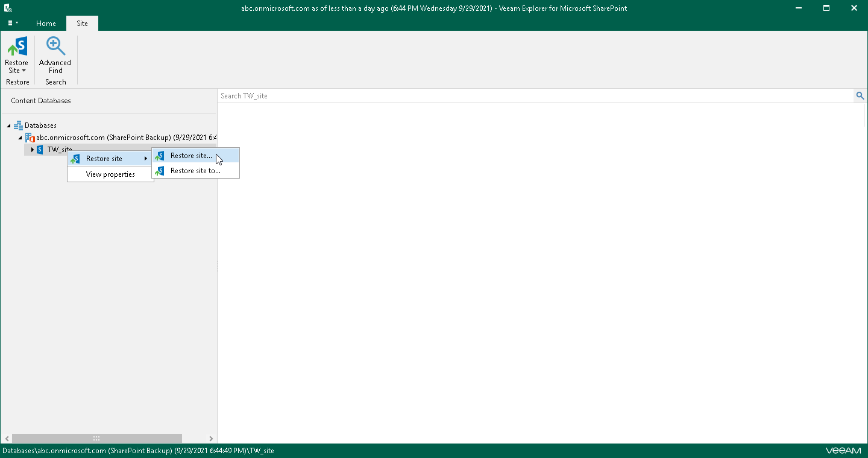Screen dimensions: 868x458
Task: Select the Databases root label
Action: point(40,126)
